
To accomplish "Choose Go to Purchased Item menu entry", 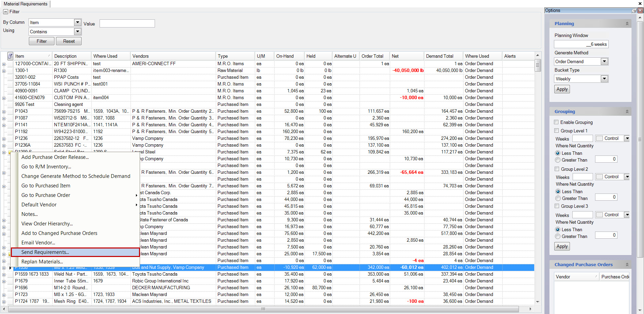I will click(x=75, y=186).
